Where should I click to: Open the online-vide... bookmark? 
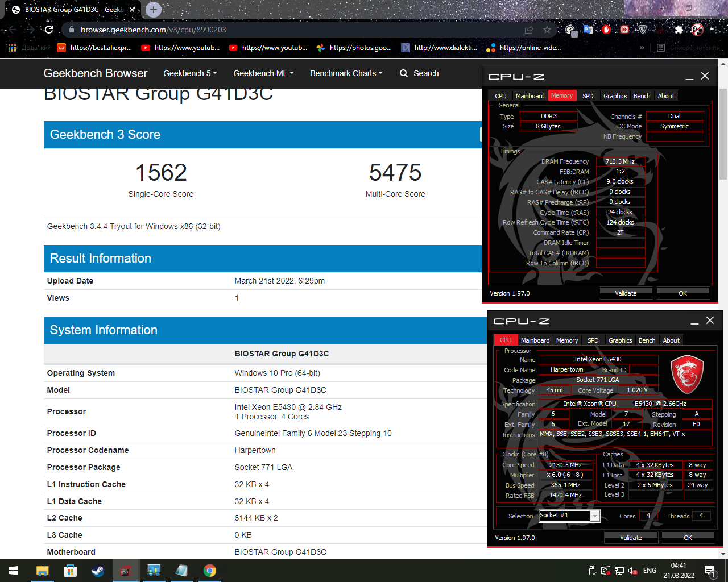524,48
